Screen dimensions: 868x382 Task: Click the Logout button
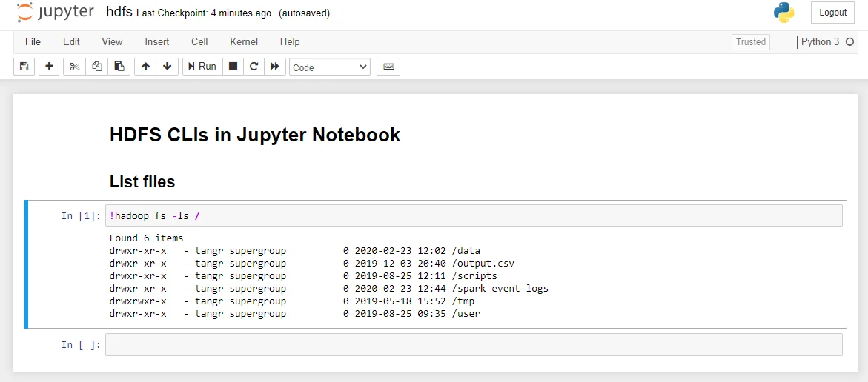click(832, 13)
